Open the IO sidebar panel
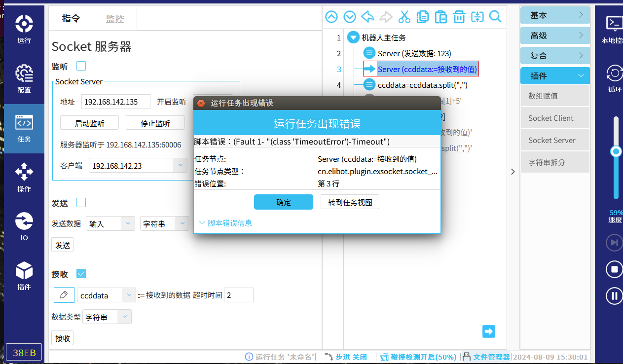The width and height of the screenshot is (623, 364). [24, 227]
